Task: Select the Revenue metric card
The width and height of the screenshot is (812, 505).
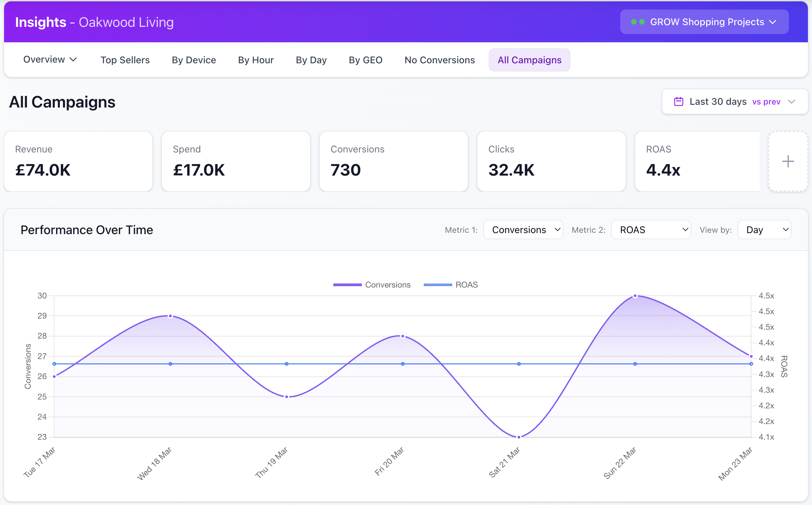Action: click(78, 161)
